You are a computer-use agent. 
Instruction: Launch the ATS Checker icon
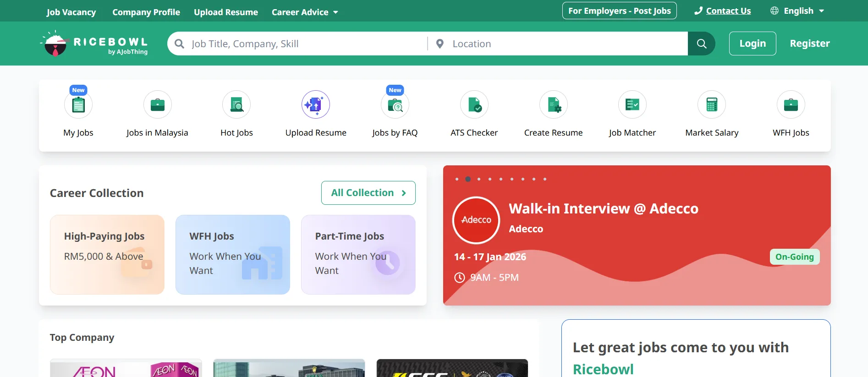[x=474, y=105]
